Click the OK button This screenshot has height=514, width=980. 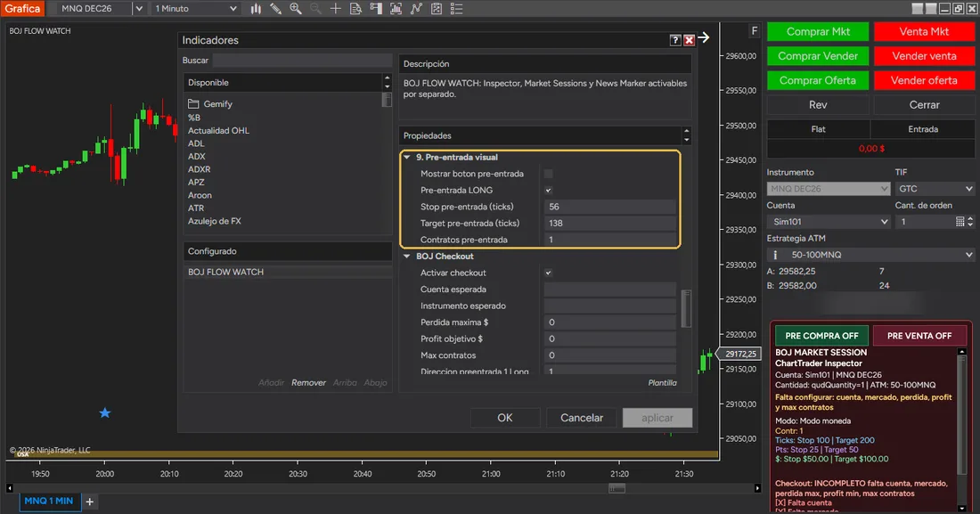[505, 418]
